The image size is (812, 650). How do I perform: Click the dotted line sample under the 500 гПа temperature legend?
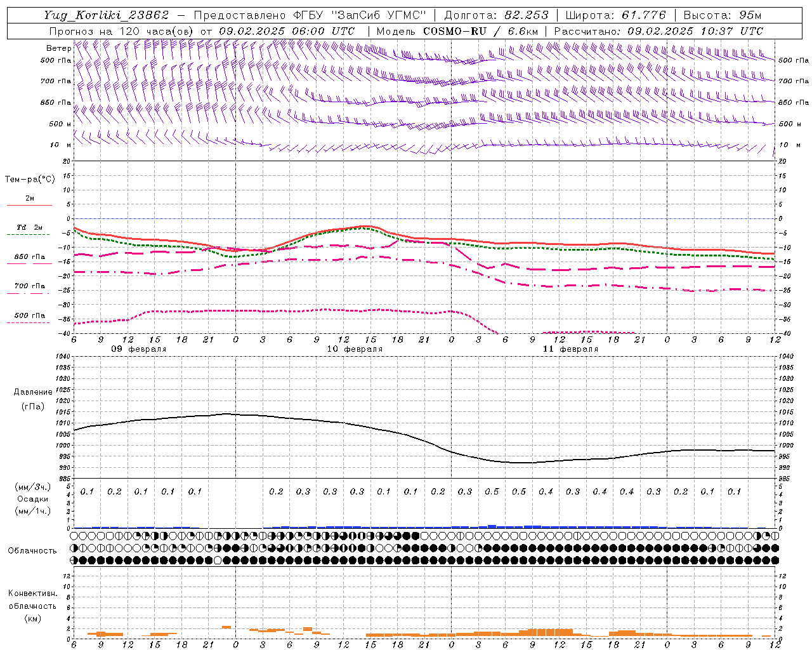point(28,323)
